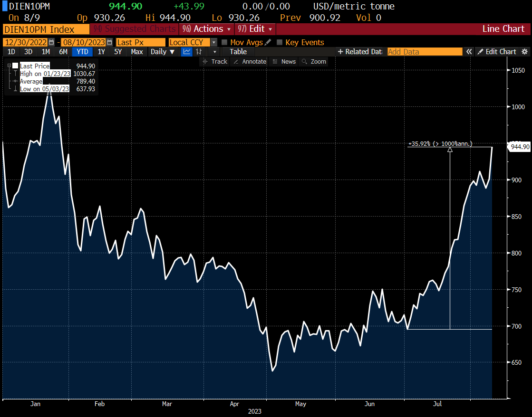The width and height of the screenshot is (532, 417).
Task: Collapse side panel with double chevron icon
Action: click(x=469, y=52)
